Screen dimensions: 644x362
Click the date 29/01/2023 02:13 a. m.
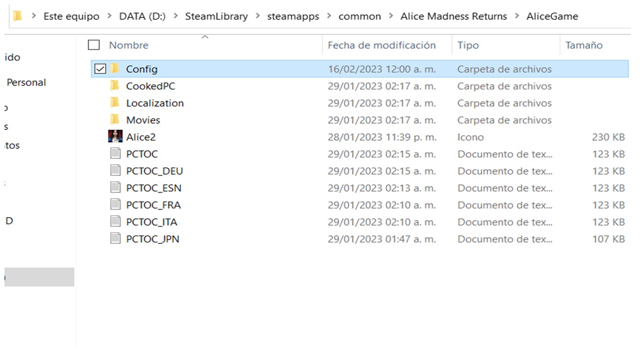tap(382, 189)
